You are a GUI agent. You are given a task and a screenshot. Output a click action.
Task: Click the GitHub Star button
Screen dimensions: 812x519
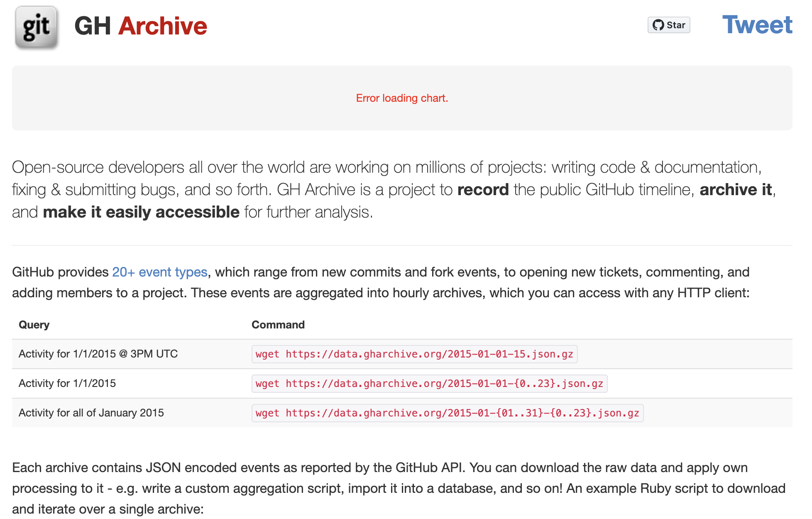click(669, 25)
